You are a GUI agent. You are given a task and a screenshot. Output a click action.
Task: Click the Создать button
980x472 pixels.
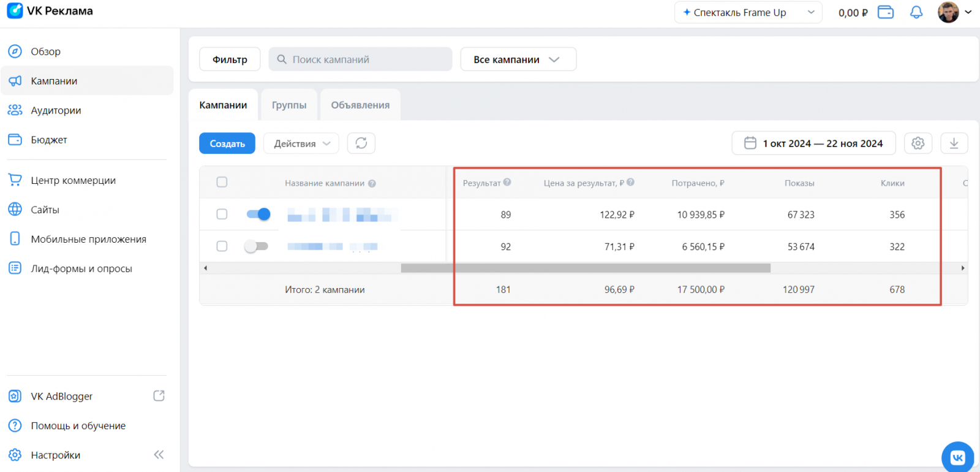click(x=227, y=143)
